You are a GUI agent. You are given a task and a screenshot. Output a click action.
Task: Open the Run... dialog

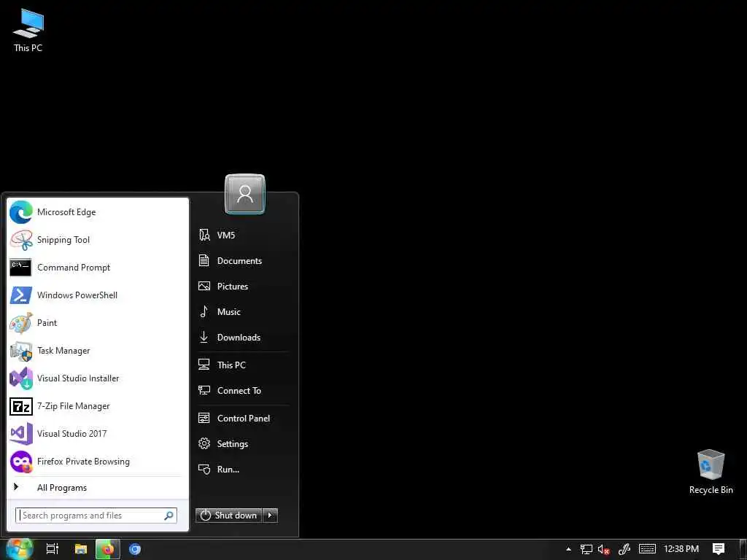click(243, 470)
